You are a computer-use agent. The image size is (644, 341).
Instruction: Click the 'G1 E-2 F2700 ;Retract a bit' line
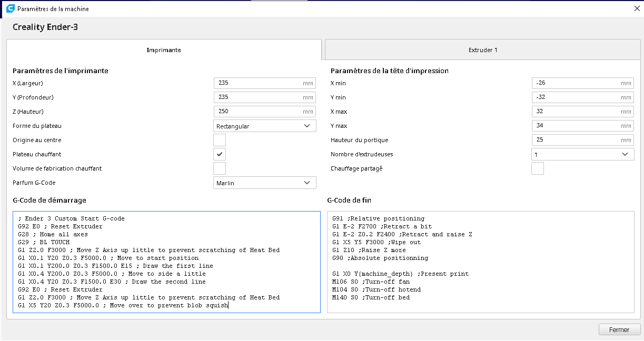pos(382,226)
